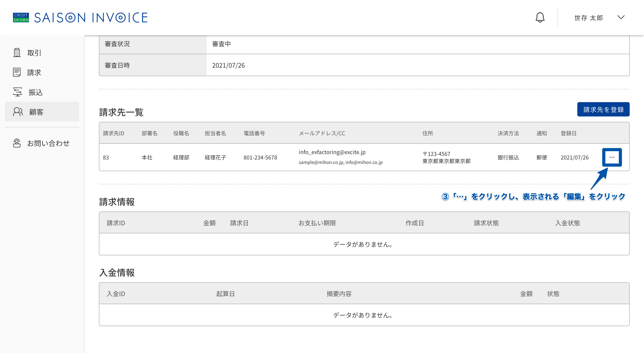Open the 顧客 menu item
Viewport: 644px width, 353px height.
pos(42,112)
